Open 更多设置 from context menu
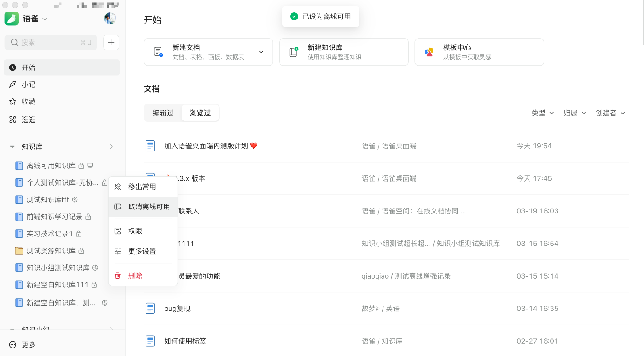This screenshot has height=356, width=644. [x=143, y=251]
